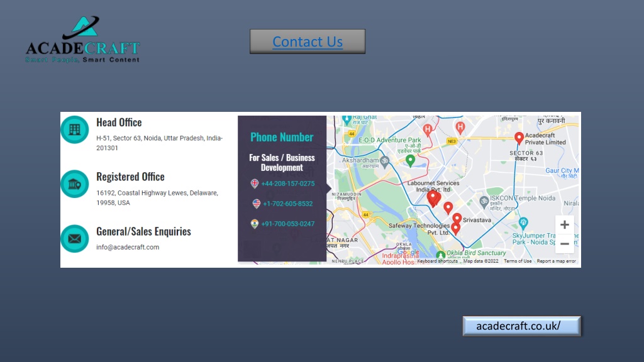Click the Labournet Services map pin
Viewport: 644px width, 362px height.
(433, 199)
